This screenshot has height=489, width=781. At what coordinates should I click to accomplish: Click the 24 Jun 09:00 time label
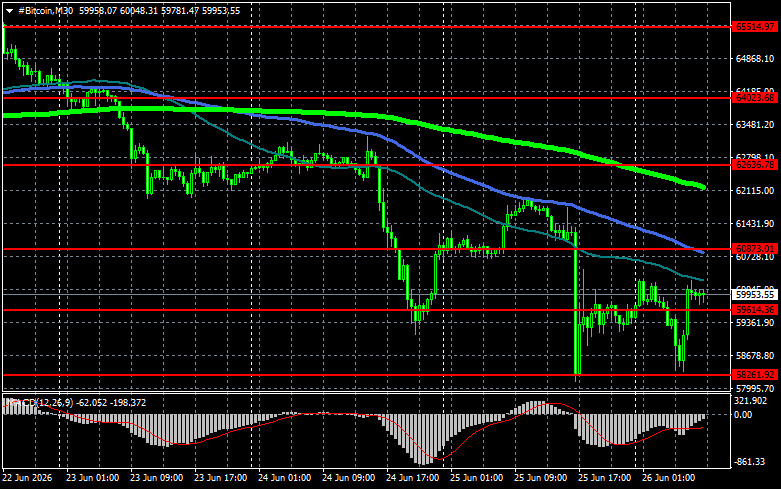pyautogui.click(x=348, y=478)
